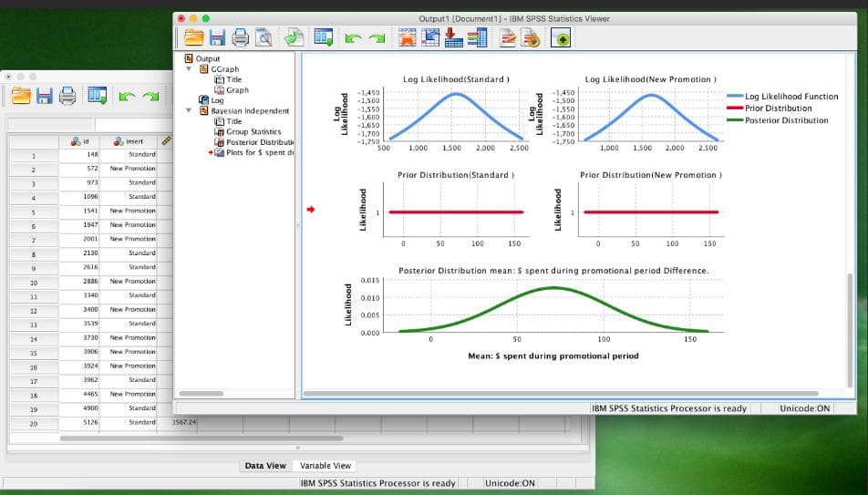Click the pencil script icon
The image size is (868, 495).
pyautogui.click(x=508, y=37)
